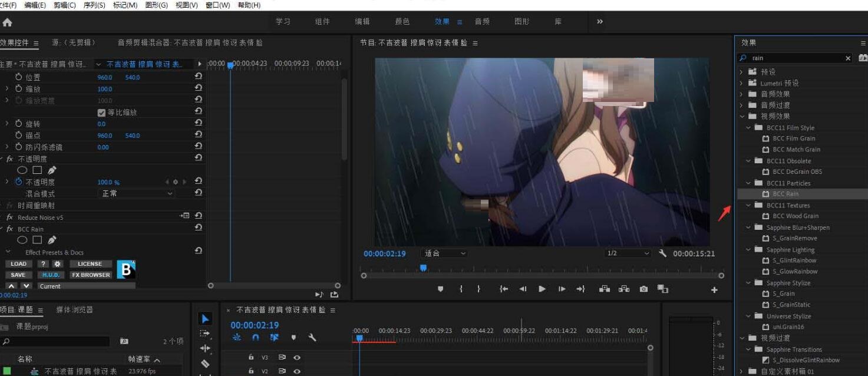The image size is (868, 376).
Task: Click the BCC question mark help
Action: [x=43, y=264]
